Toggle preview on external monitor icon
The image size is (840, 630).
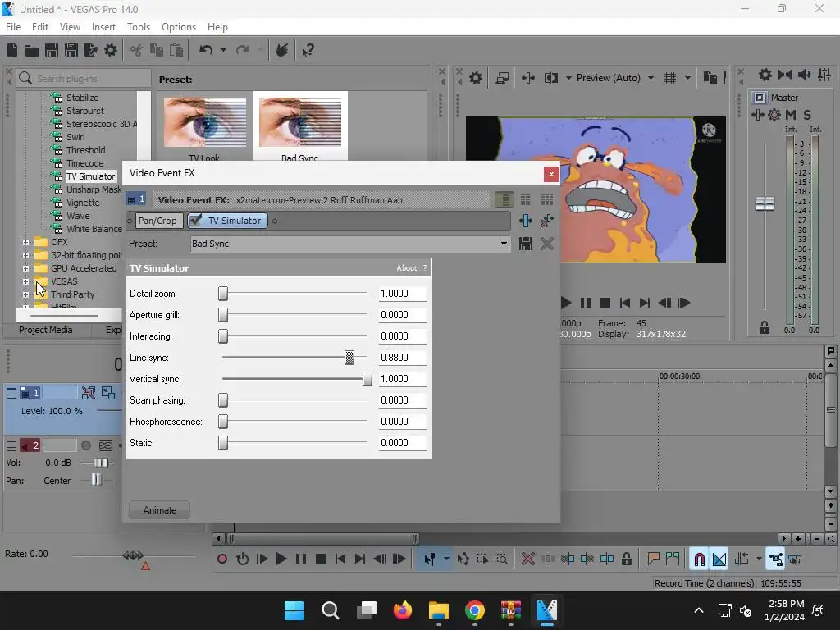point(502,78)
